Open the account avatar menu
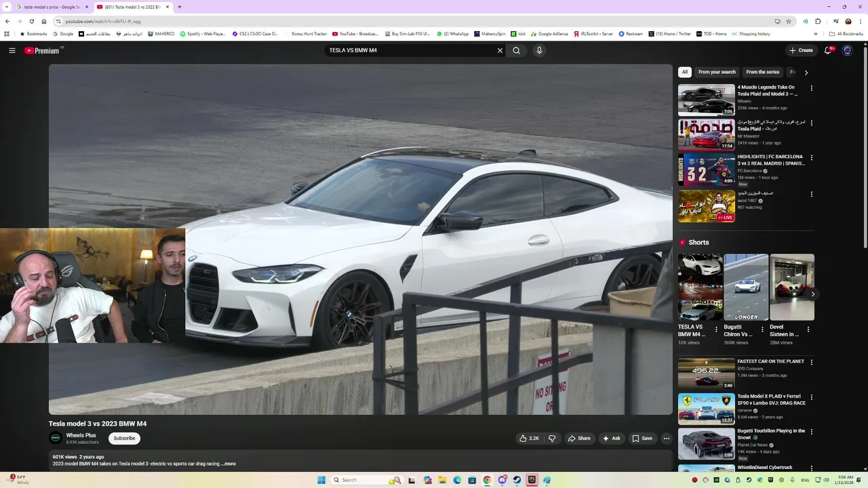Image resolution: width=868 pixels, height=488 pixels. tap(847, 50)
